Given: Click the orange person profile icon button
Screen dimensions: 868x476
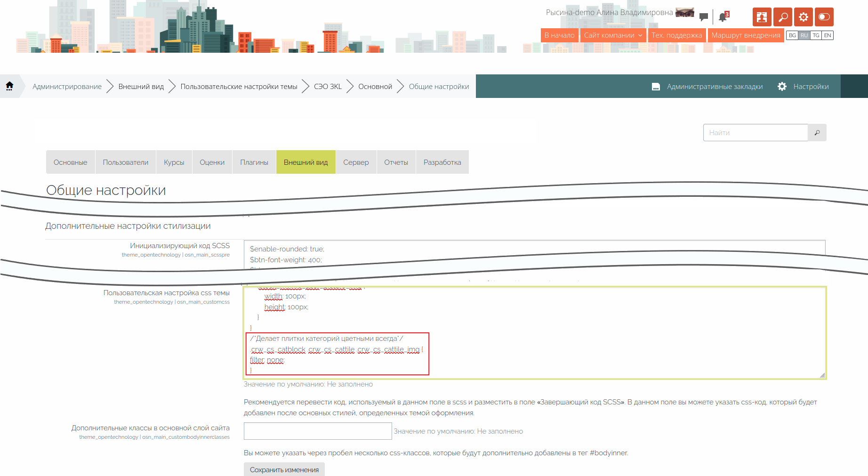Looking at the screenshot, I should (762, 17).
